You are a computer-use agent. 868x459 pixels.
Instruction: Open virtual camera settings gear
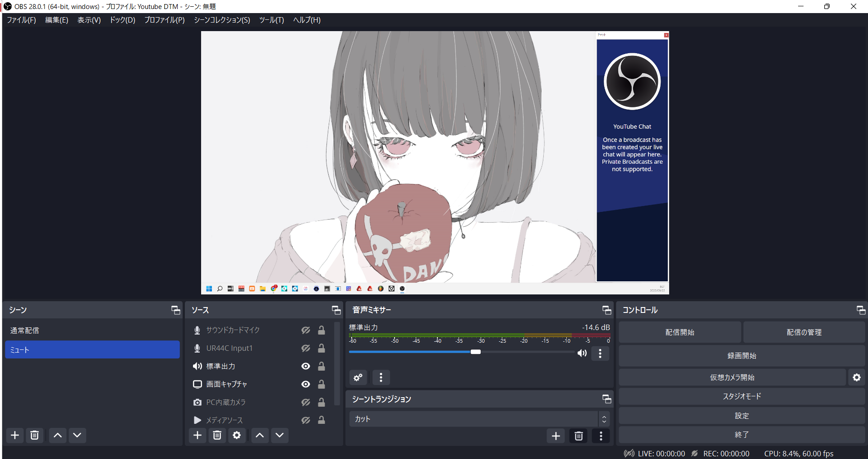point(857,377)
